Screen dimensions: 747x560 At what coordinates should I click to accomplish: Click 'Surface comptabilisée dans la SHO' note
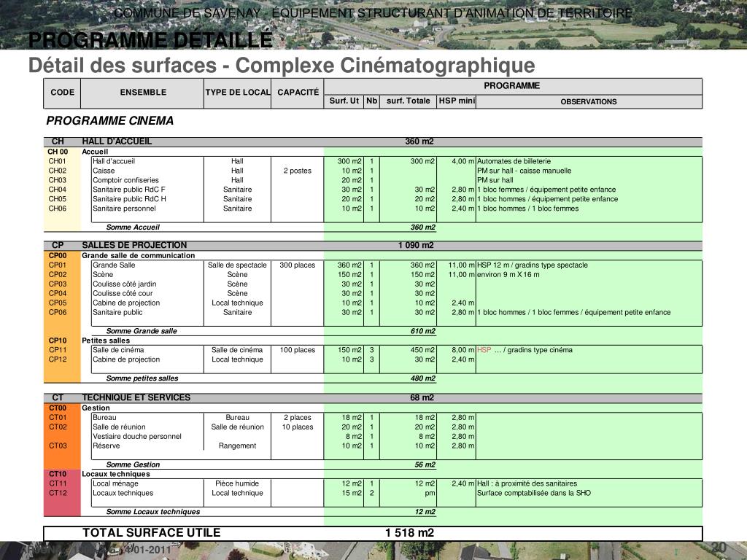[x=534, y=494]
